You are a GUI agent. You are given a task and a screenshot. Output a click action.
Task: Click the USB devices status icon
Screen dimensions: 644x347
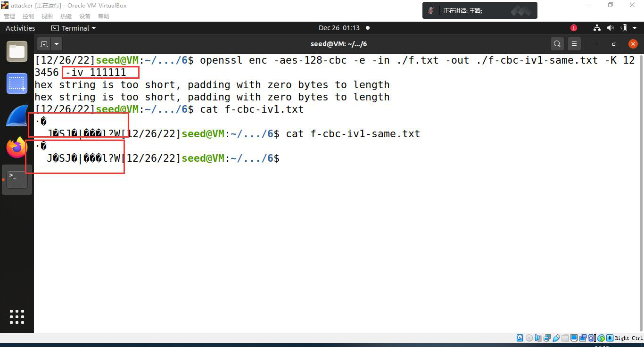[x=556, y=338]
